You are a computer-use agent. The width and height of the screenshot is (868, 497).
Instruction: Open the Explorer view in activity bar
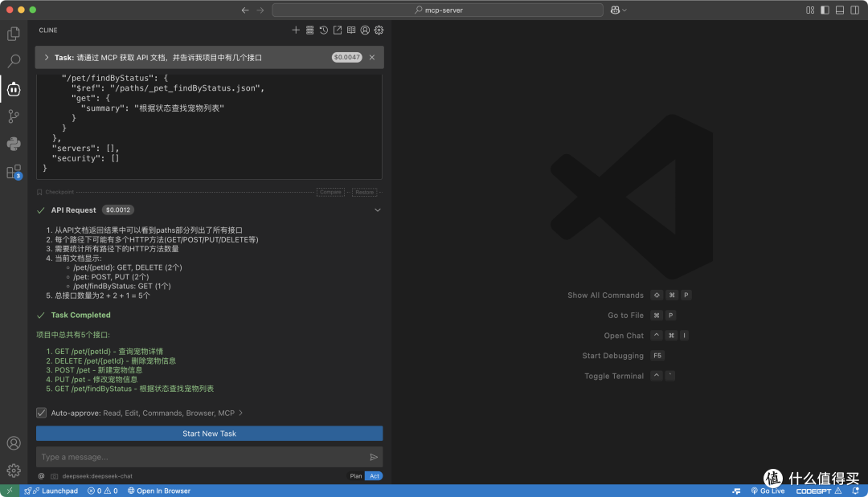pos(14,34)
